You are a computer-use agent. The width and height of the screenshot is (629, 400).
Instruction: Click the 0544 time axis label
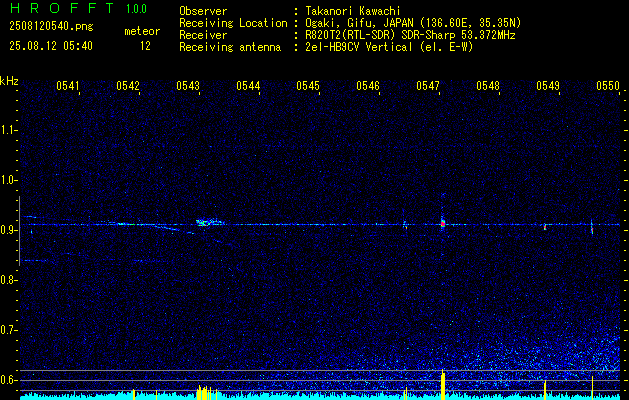coord(248,86)
